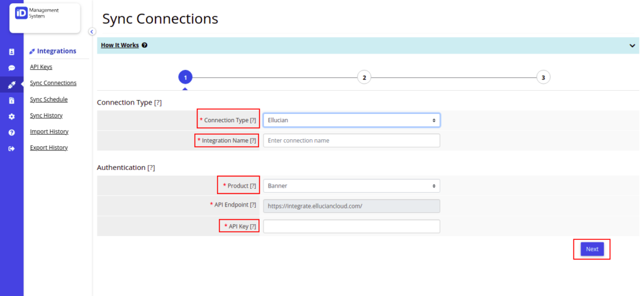Screen dimensions: 644x296
Task: Open the ID badge sidebar icon
Action: point(11,52)
